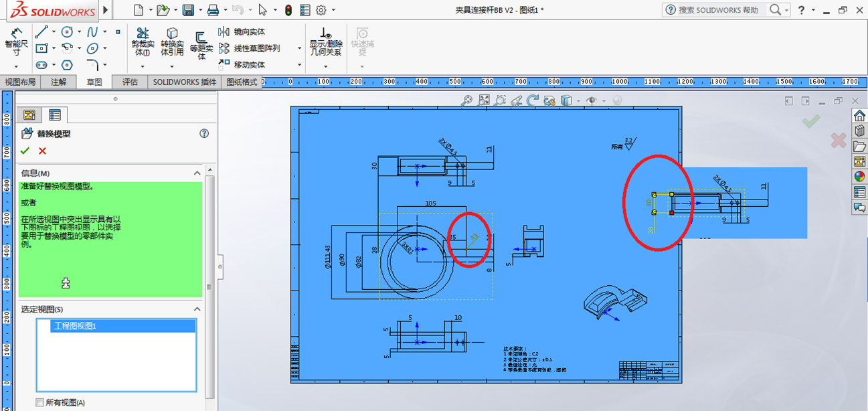Open the Trim Entities dropdown arrow

tap(142, 66)
